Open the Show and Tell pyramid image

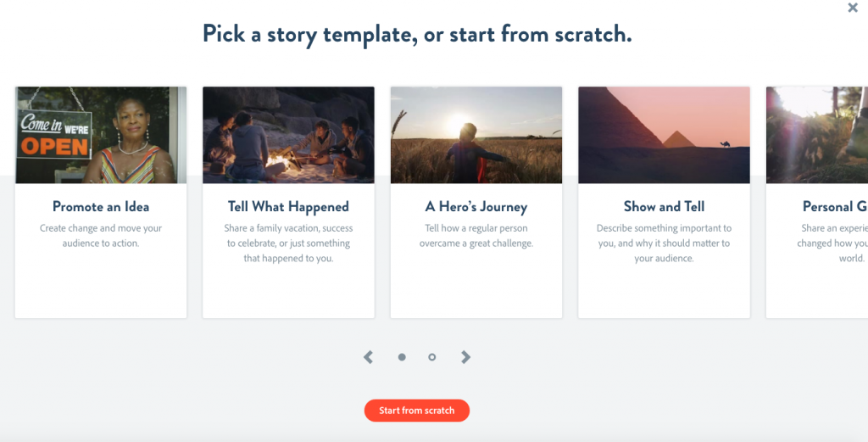click(x=664, y=135)
